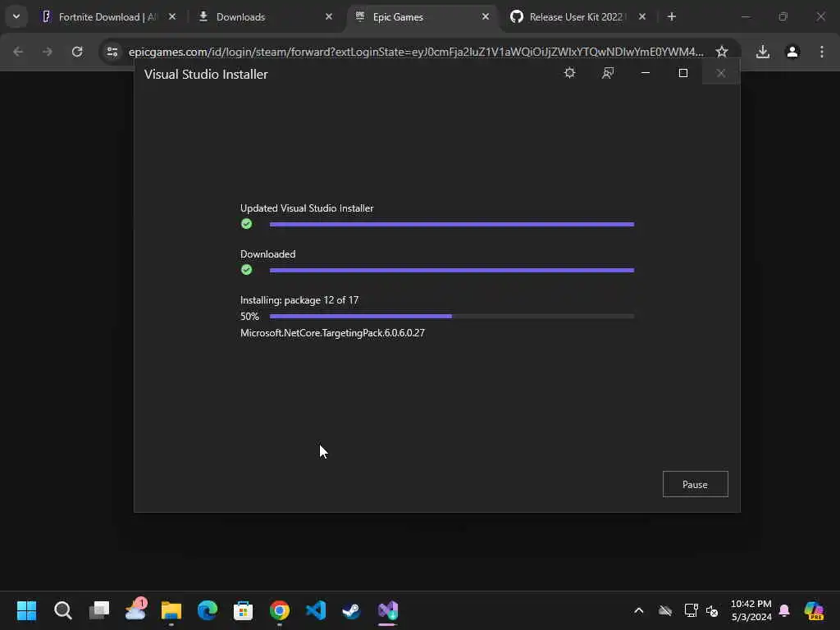Maximize the Visual Studio Installer window

click(x=683, y=73)
